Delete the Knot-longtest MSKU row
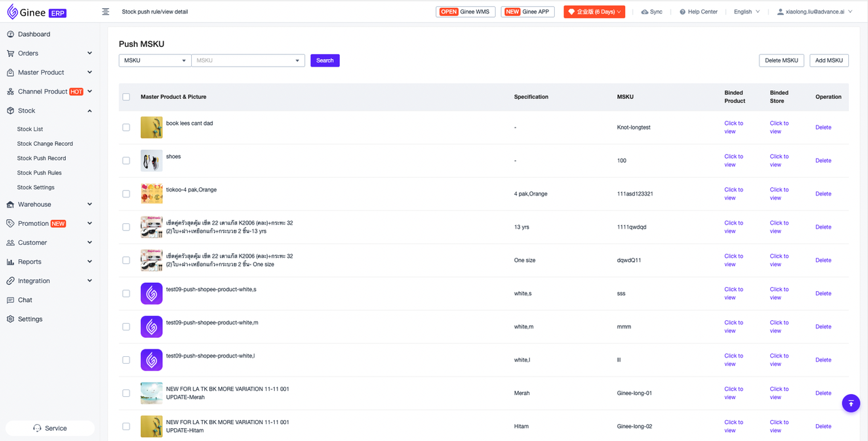 coord(823,128)
